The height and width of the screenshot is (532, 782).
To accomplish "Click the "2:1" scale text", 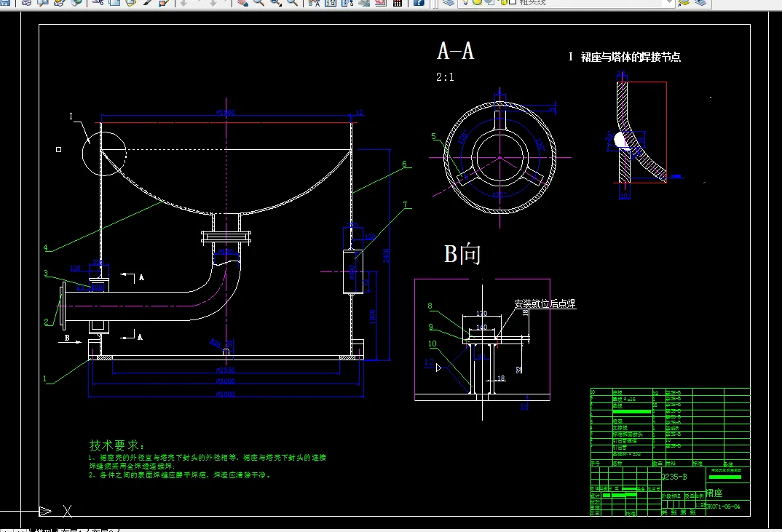I will click(x=445, y=77).
